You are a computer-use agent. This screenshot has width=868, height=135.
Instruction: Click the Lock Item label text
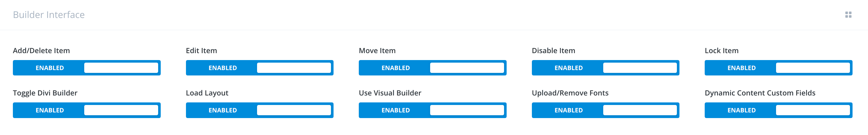click(721, 51)
